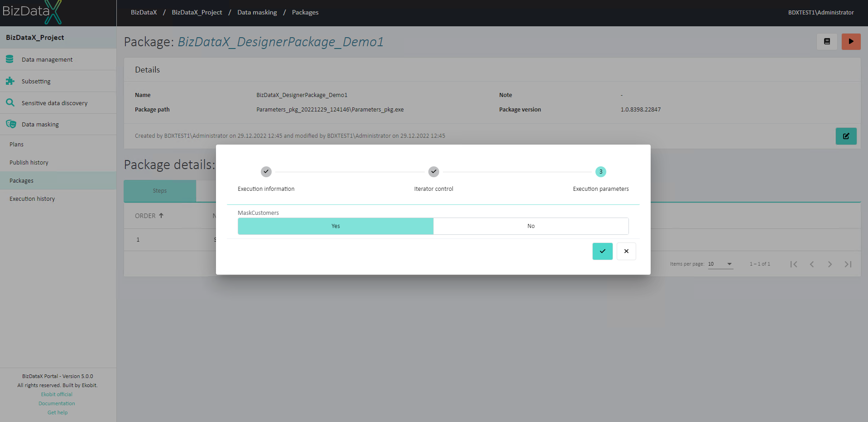This screenshot has height=422, width=868.
Task: Open the Get help link
Action: pos(58,412)
